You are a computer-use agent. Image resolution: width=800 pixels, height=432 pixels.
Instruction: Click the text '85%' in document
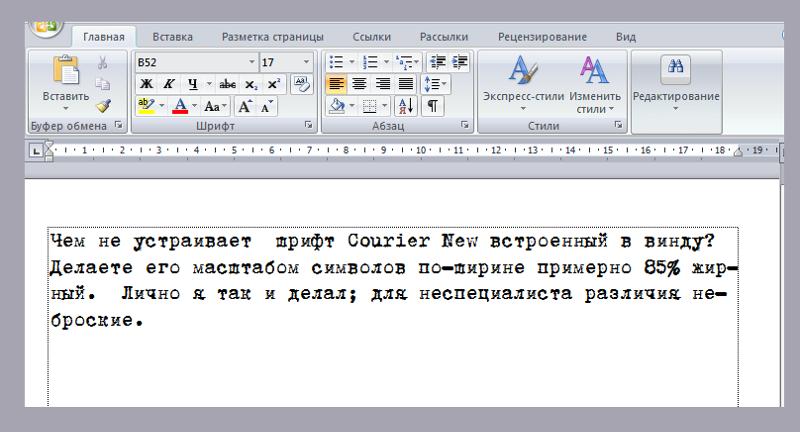pos(662,267)
